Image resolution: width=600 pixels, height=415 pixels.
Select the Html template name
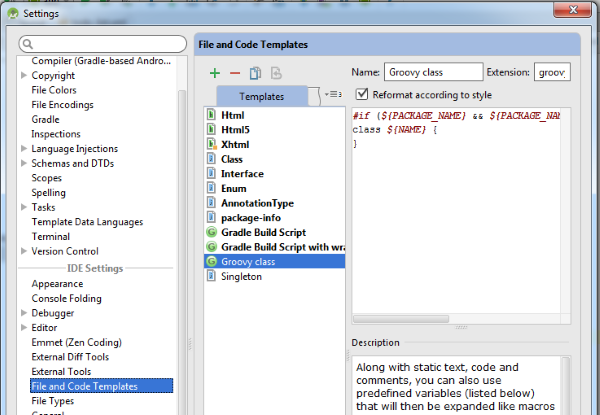pyautogui.click(x=232, y=115)
